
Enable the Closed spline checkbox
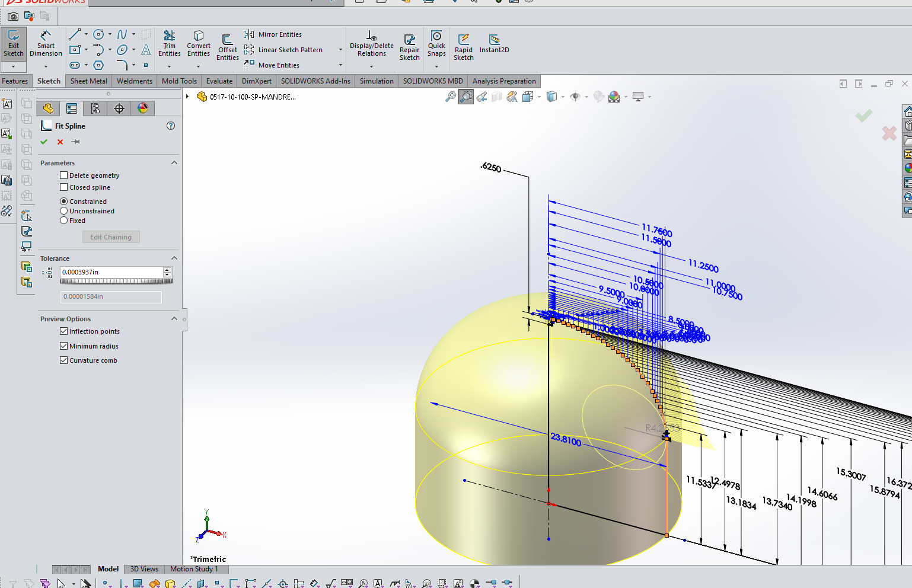[63, 187]
